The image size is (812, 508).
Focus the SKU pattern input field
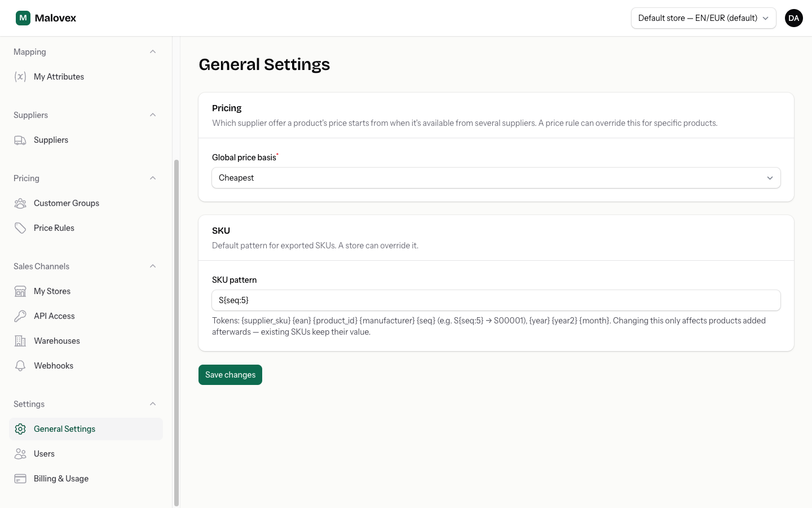click(496, 300)
